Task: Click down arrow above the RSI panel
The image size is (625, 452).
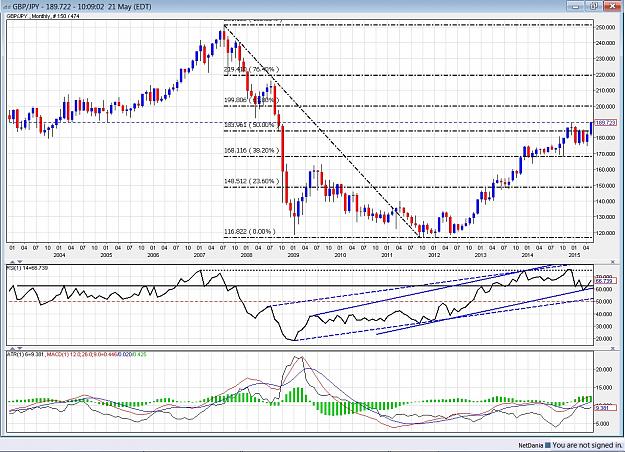Action: coord(20,262)
